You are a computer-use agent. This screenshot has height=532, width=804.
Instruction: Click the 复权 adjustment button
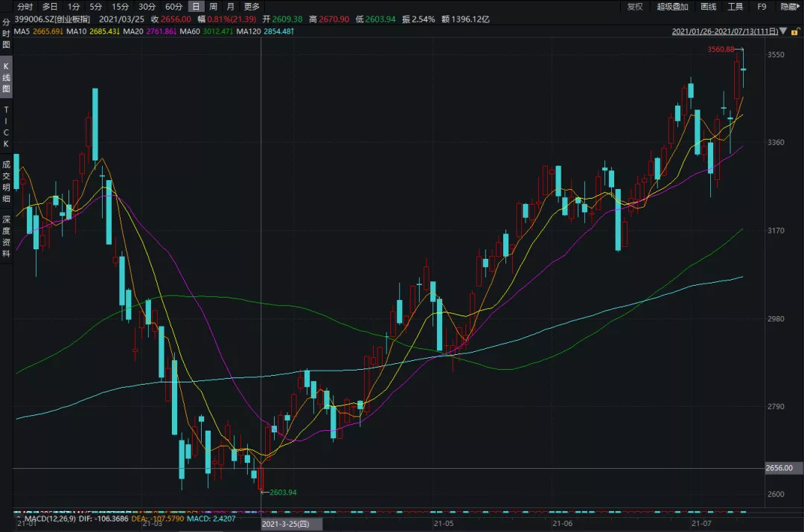coord(634,7)
